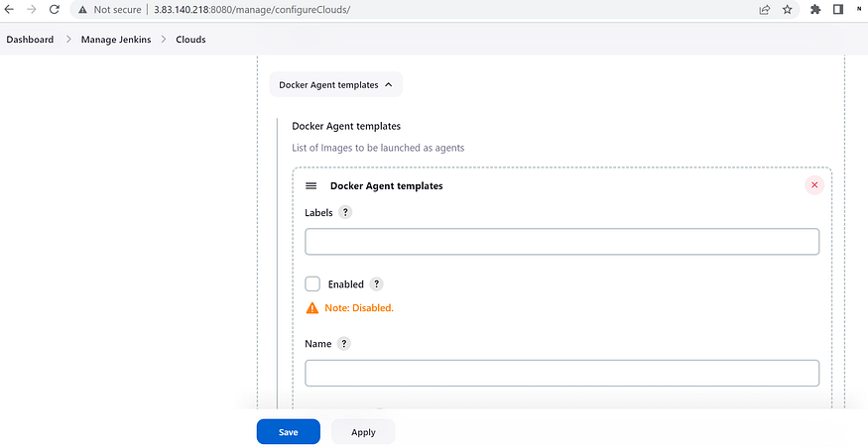Open the browser side panel icon

click(838, 9)
